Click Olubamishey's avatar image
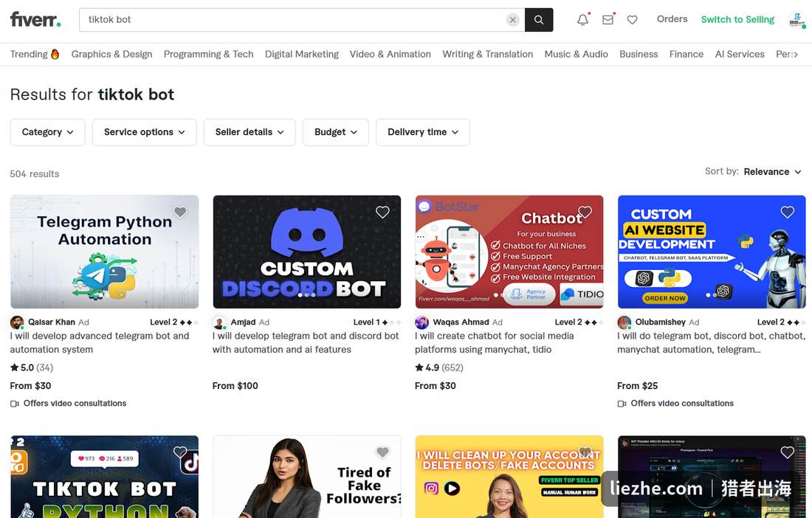Viewport: 812px width, 518px height. point(625,322)
